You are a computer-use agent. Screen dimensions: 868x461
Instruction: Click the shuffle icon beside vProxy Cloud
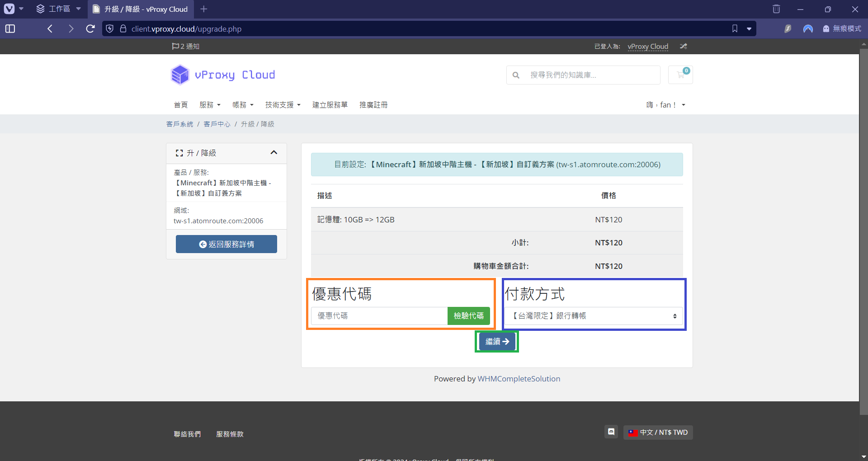pyautogui.click(x=683, y=47)
